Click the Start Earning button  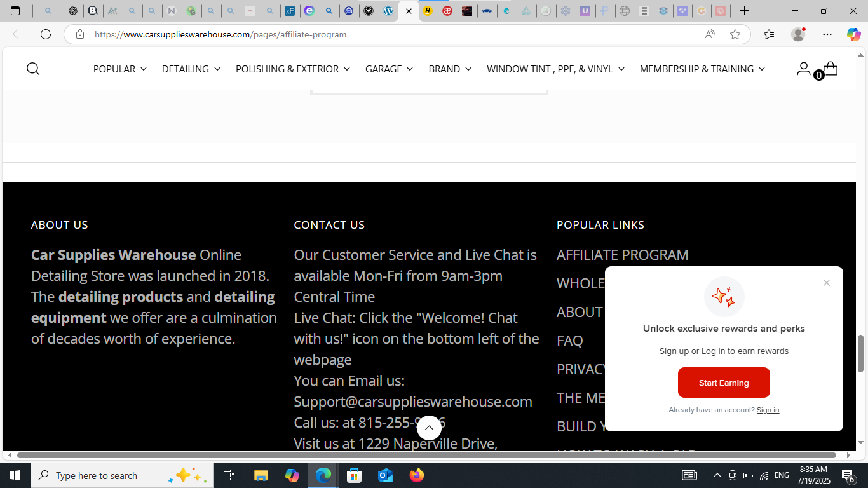click(x=724, y=383)
